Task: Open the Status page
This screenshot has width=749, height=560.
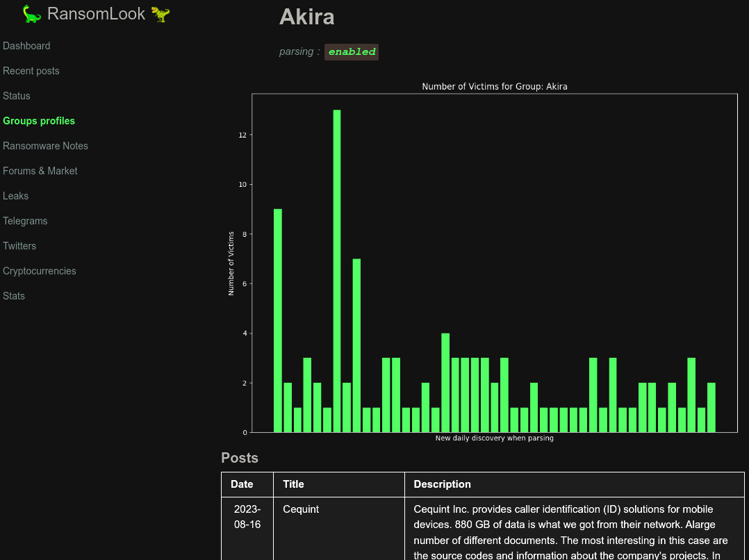Action: tap(16, 96)
